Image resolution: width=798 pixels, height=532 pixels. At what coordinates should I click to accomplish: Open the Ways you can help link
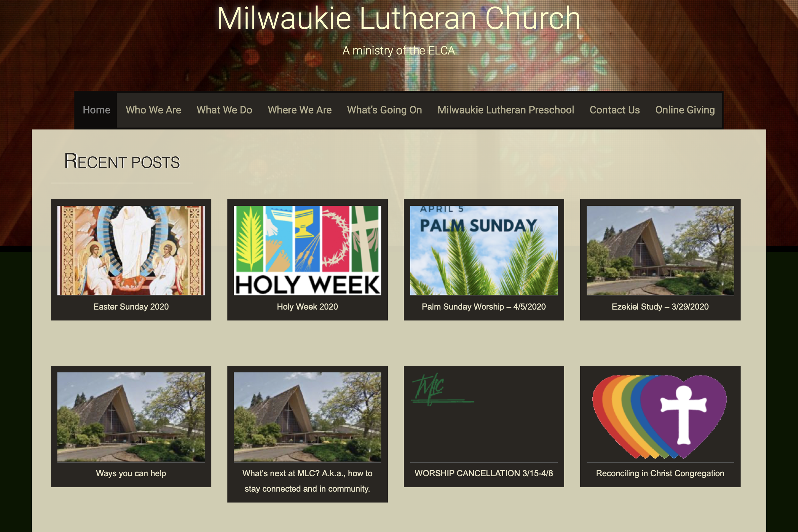[x=131, y=473]
